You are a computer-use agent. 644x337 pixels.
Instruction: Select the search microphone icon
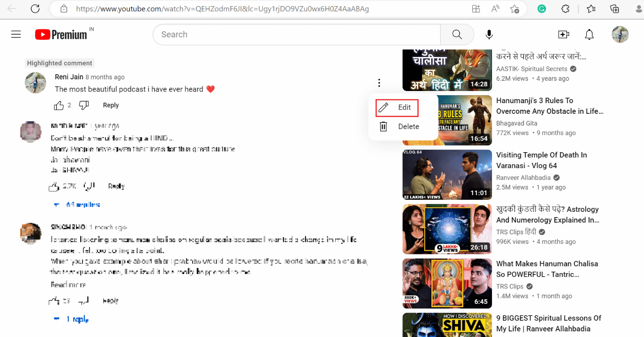tap(489, 34)
